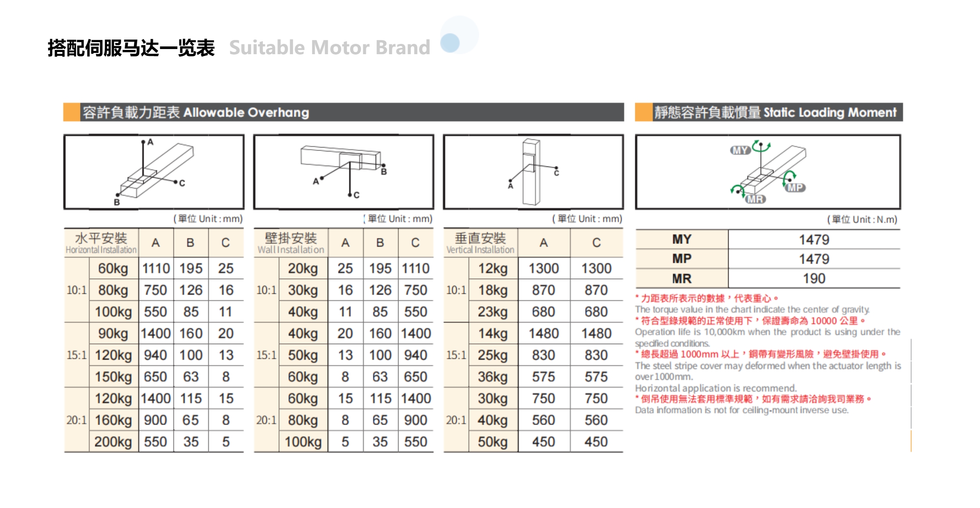980x508 pixels.
Task: Click column B header in horizontal table
Action: pos(191,243)
